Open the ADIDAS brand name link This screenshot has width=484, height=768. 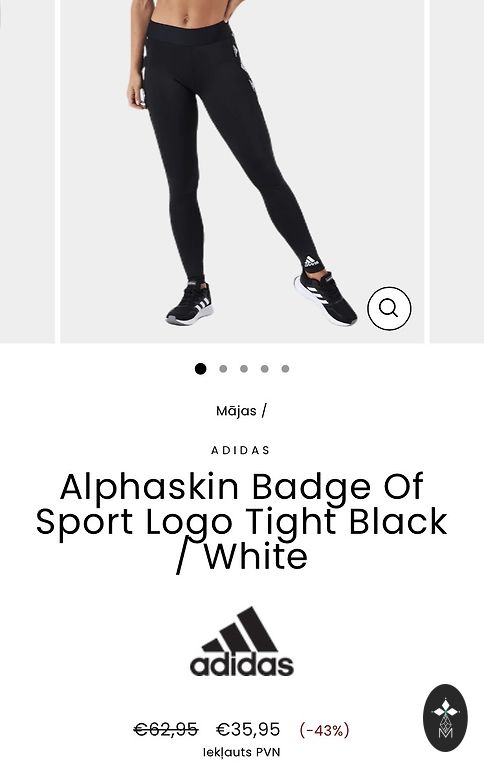click(241, 450)
